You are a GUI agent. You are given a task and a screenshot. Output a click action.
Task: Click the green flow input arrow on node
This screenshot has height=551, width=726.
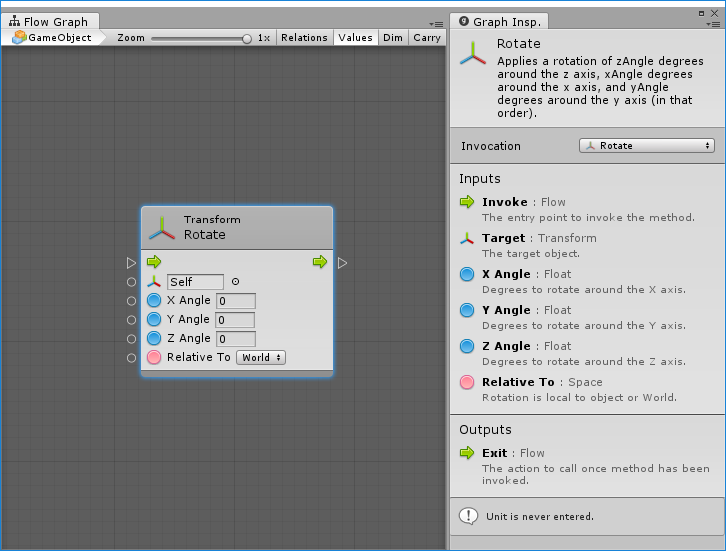(154, 262)
